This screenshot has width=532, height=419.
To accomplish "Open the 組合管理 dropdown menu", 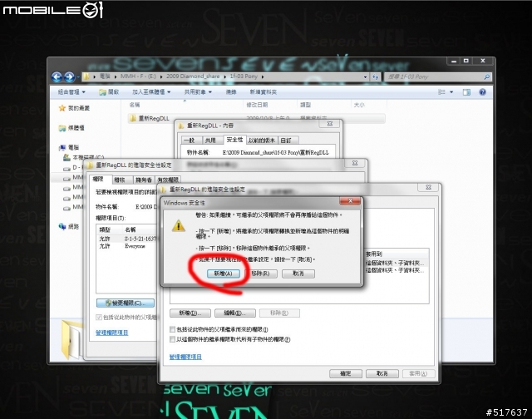I will [x=71, y=92].
